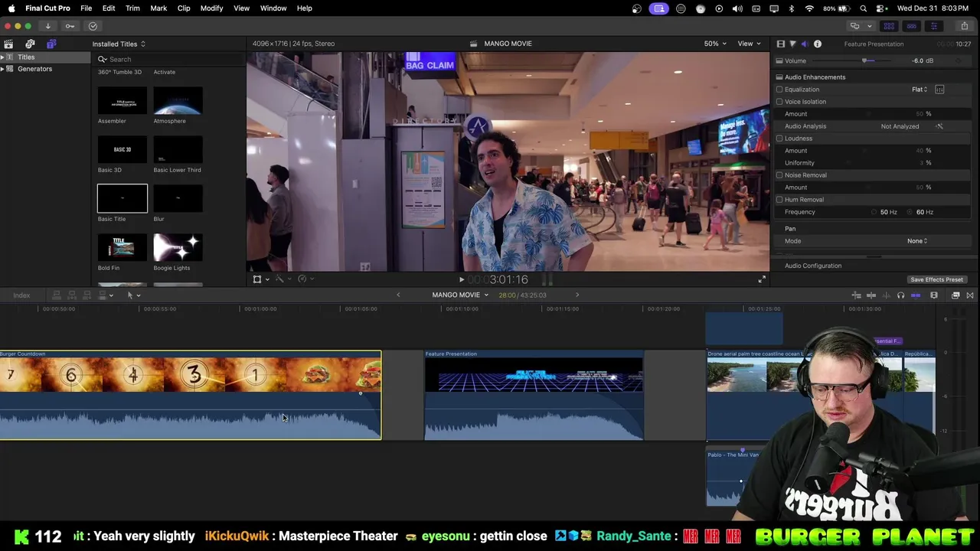Open the Pan Mode None dropdown
Viewport: 980px width, 551px height.
pos(917,241)
